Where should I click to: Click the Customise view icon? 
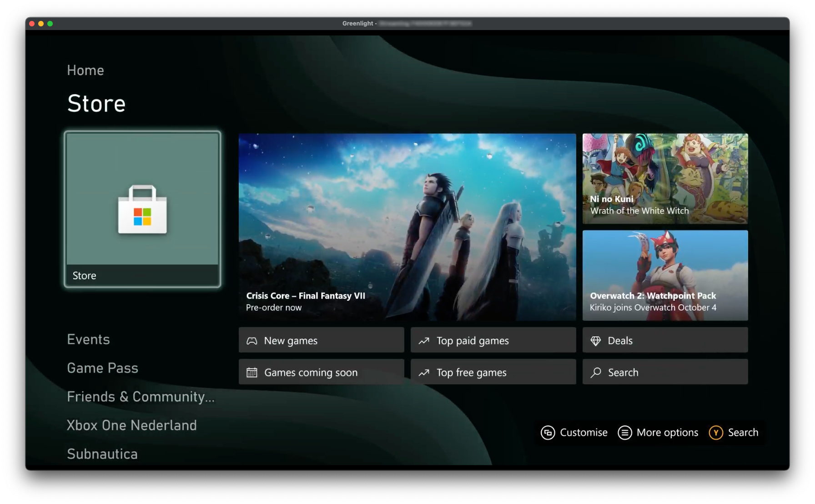(x=548, y=433)
